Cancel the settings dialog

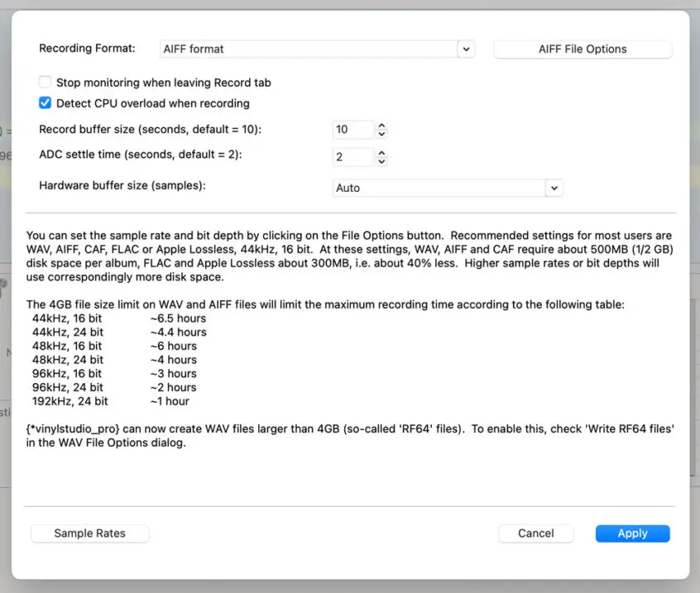pyautogui.click(x=535, y=533)
